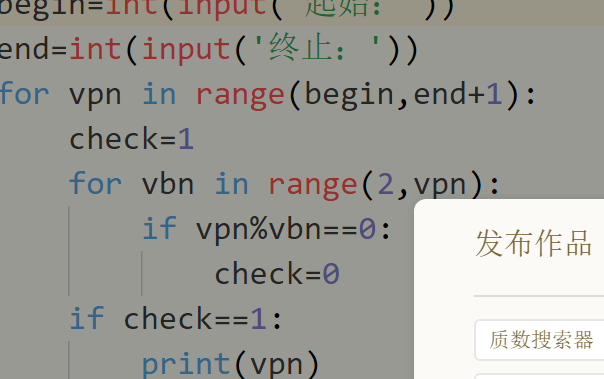Click the top line 'begin=int(input('起始: '))'
Screen dimensions: 604x379
pyautogui.click(x=227, y=9)
